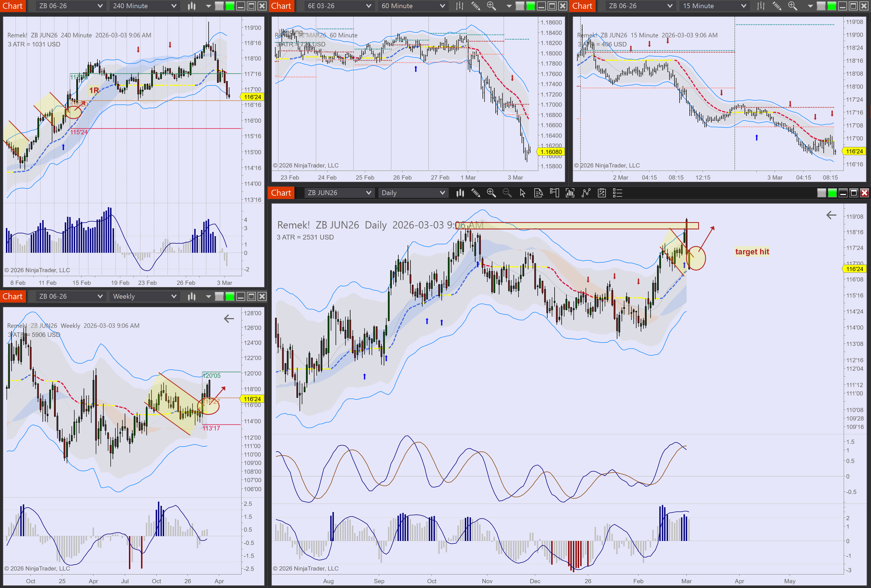Screen dimensions: 871x588
Task: Choose the pointer cursor tool on the Daily chart toolbar
Action: 522,193
